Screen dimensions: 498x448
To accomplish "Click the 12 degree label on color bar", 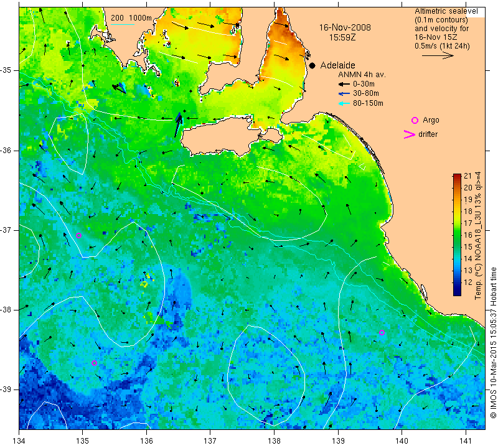I will (468, 282).
